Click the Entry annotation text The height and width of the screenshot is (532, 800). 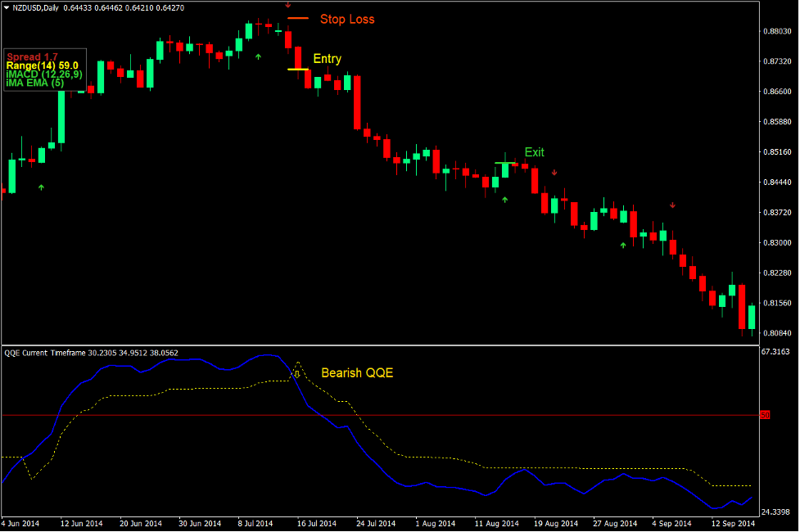pos(327,59)
